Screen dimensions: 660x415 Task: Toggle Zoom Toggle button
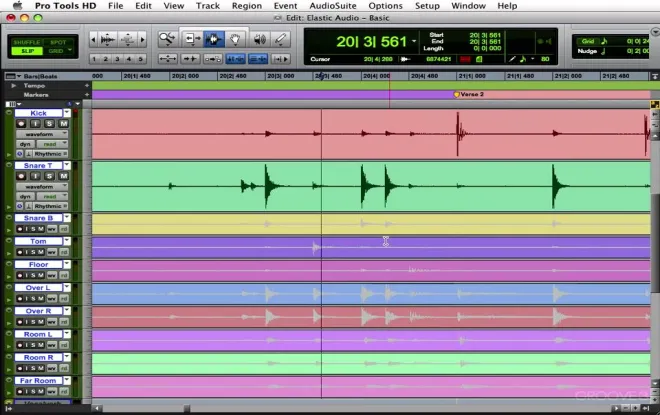click(x=168, y=59)
